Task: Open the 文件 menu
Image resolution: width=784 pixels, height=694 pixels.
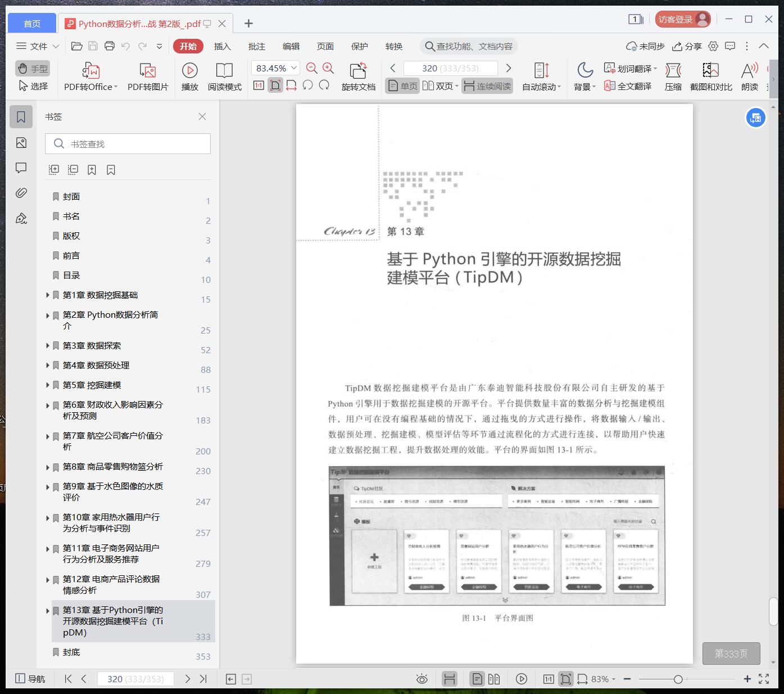Action: [38, 46]
